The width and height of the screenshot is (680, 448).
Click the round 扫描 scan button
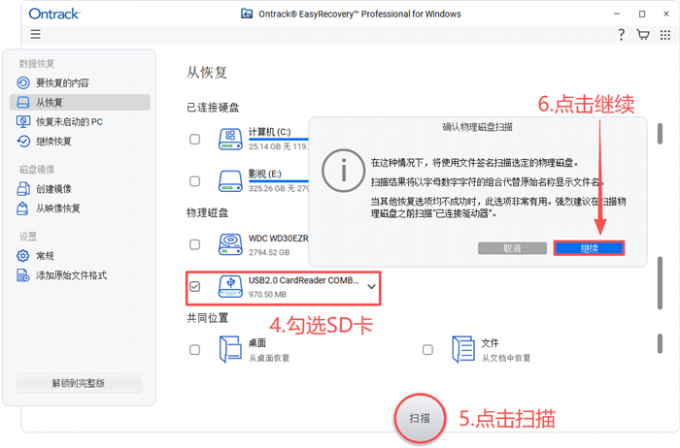point(420,418)
